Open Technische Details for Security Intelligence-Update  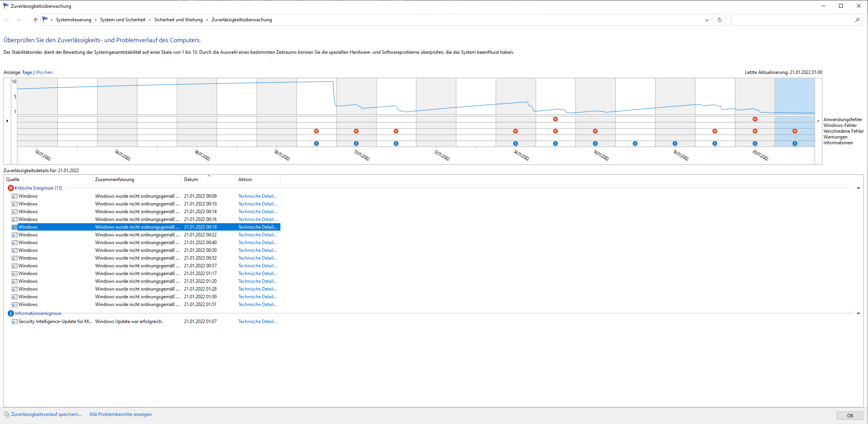click(x=257, y=321)
